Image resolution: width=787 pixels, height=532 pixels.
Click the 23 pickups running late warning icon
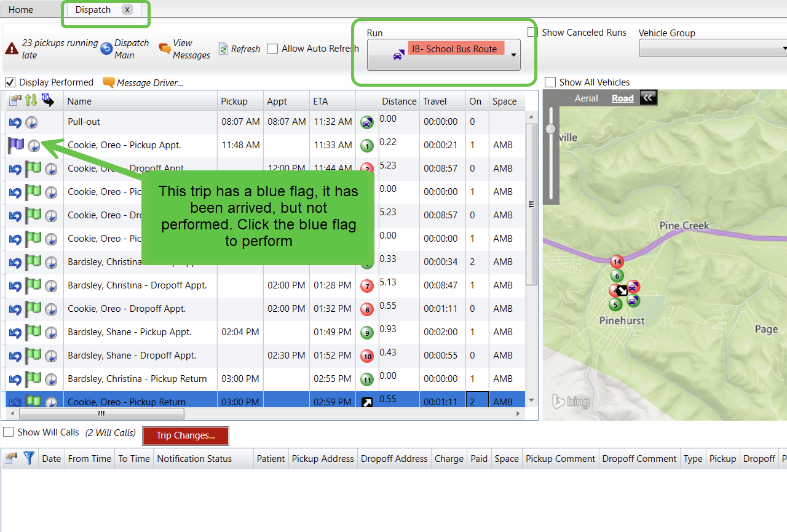click(x=12, y=49)
